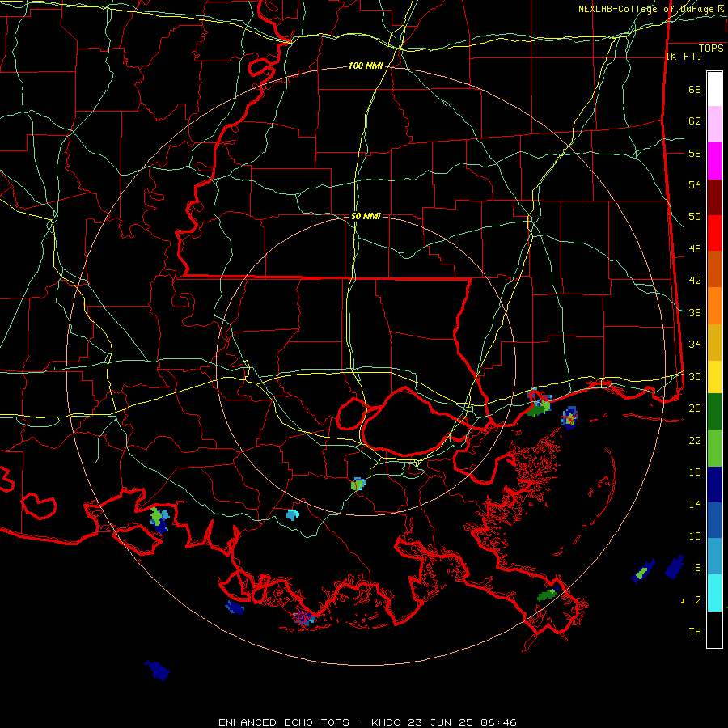Click the '23 JUN 25' date text
Screen dimensions: 728x728
(x=441, y=722)
